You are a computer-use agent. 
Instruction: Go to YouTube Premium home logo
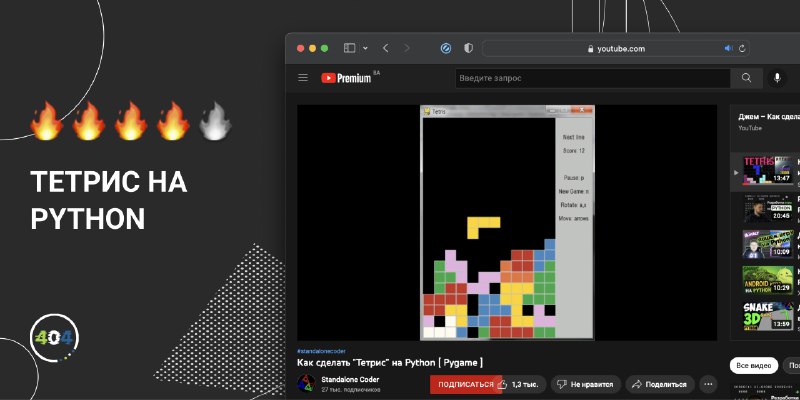coord(346,78)
